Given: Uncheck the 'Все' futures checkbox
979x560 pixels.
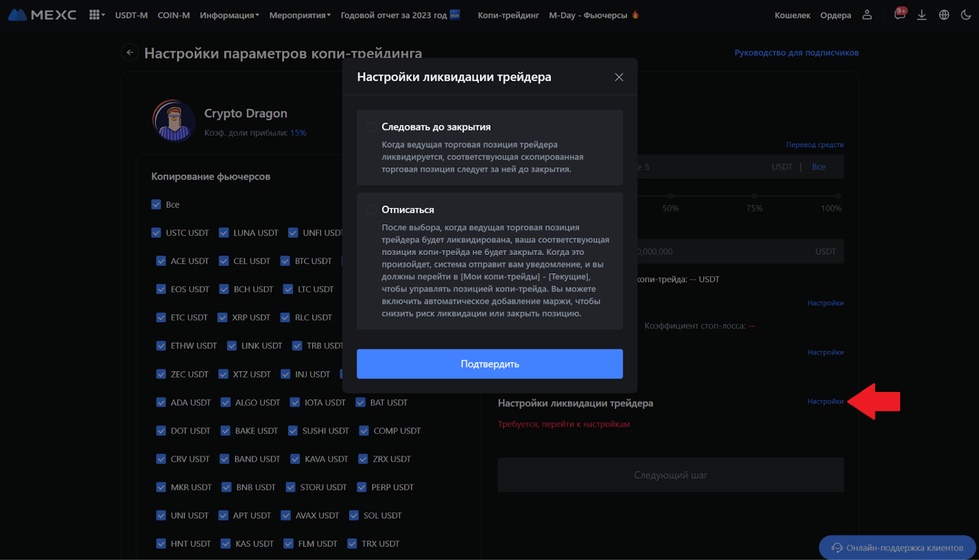Looking at the screenshot, I should tap(156, 205).
